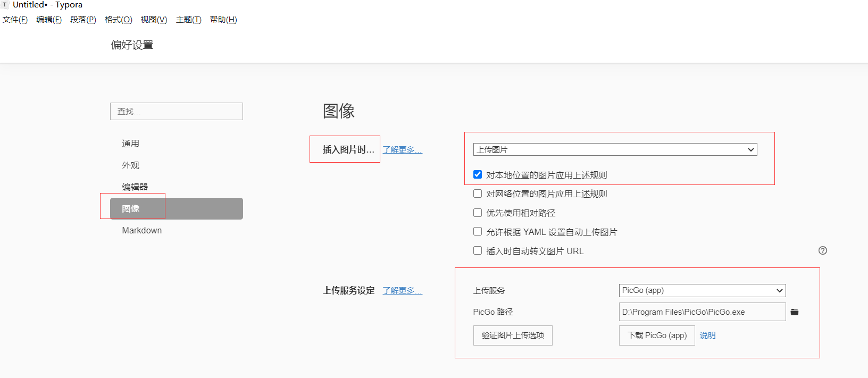Click the question mark help icon

823,250
